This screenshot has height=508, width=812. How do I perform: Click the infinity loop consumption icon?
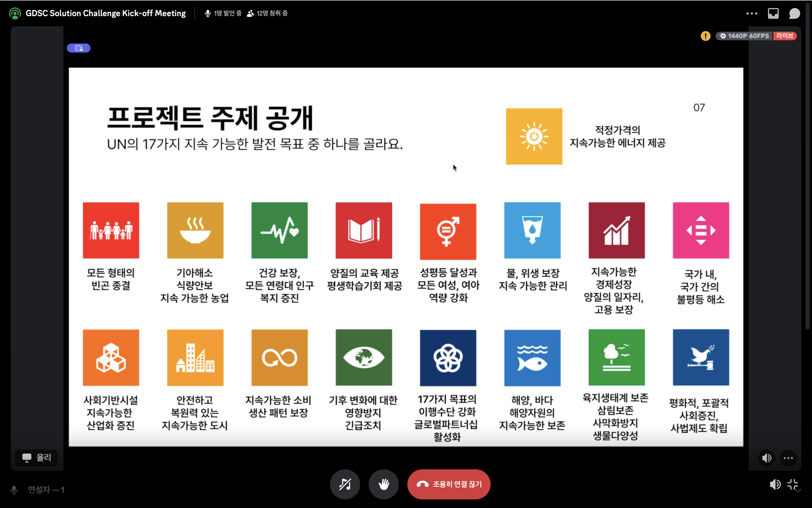point(280,357)
